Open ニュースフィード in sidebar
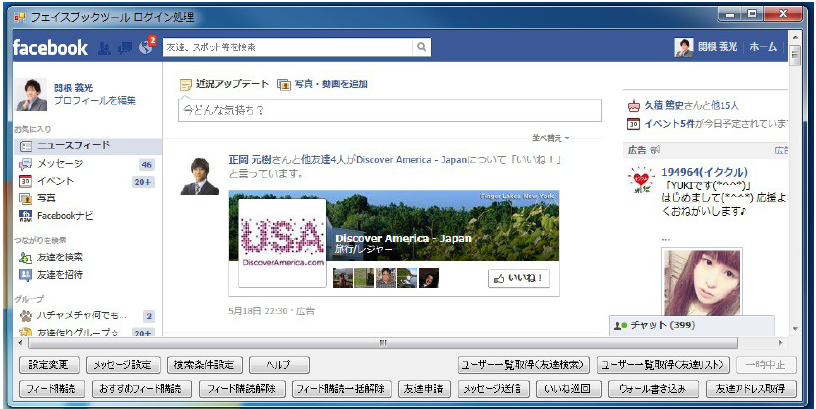Screen dimensions: 816x409 point(88,146)
